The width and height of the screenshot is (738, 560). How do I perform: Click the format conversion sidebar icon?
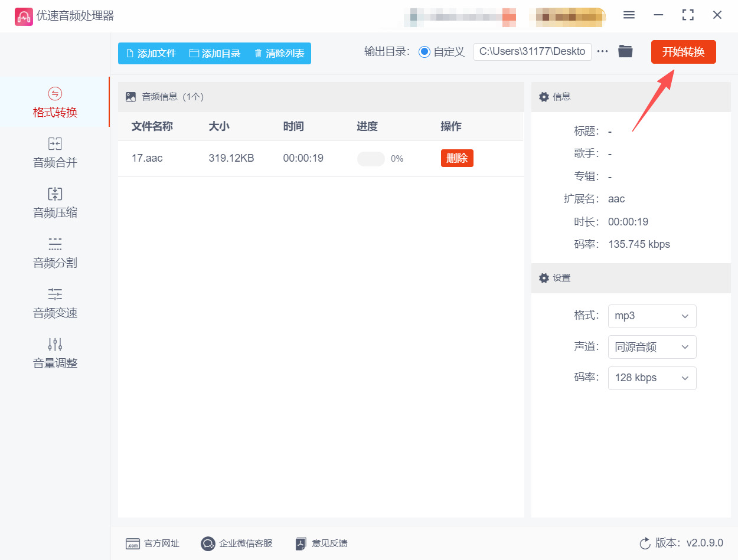click(55, 93)
